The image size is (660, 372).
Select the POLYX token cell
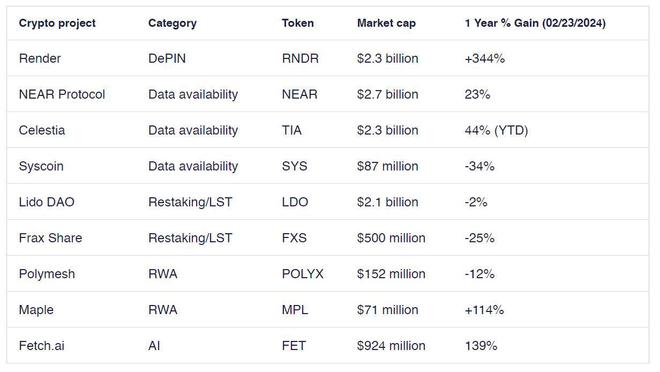[x=303, y=274]
